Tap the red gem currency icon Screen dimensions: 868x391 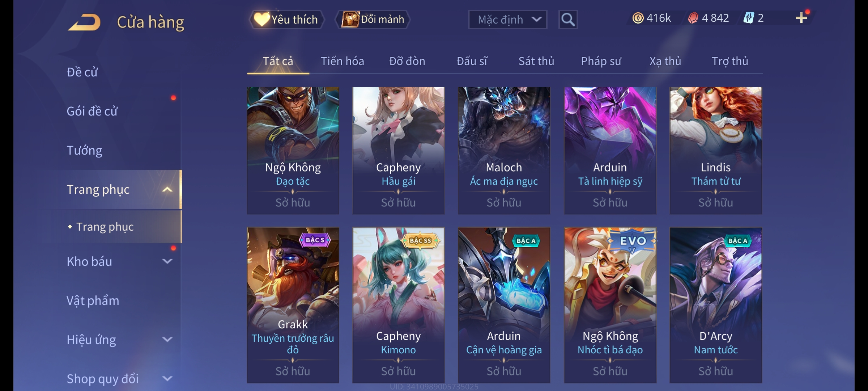click(693, 18)
